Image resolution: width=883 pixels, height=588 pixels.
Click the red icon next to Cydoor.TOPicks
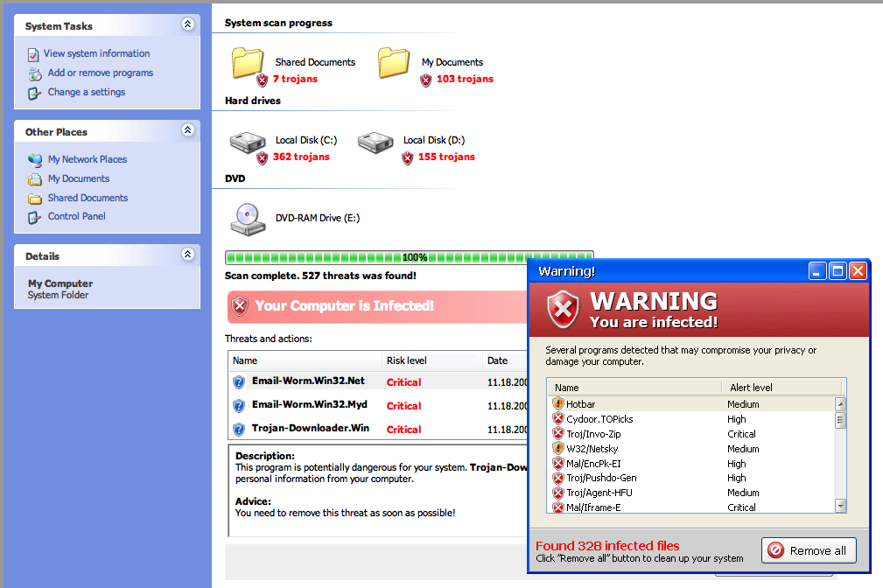click(558, 418)
